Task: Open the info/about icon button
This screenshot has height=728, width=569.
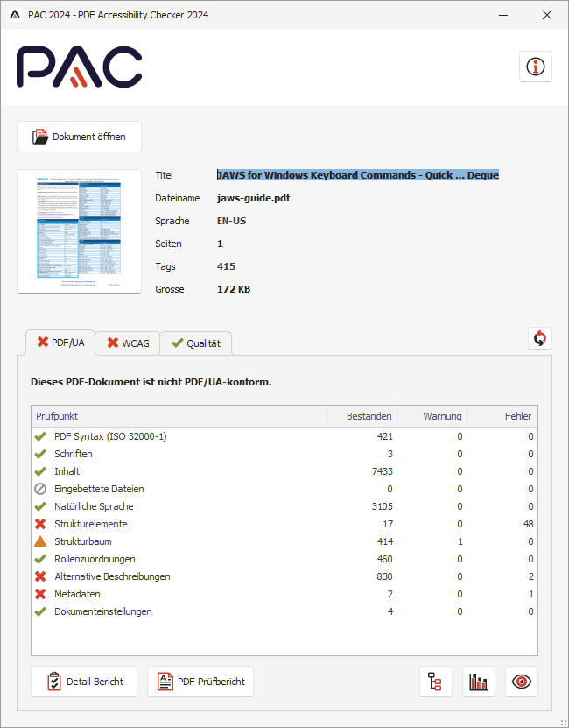Action: pyautogui.click(x=536, y=67)
